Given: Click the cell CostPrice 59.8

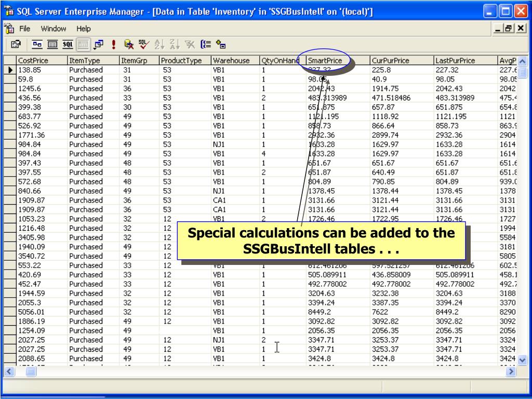Looking at the screenshot, I should (x=42, y=79).
